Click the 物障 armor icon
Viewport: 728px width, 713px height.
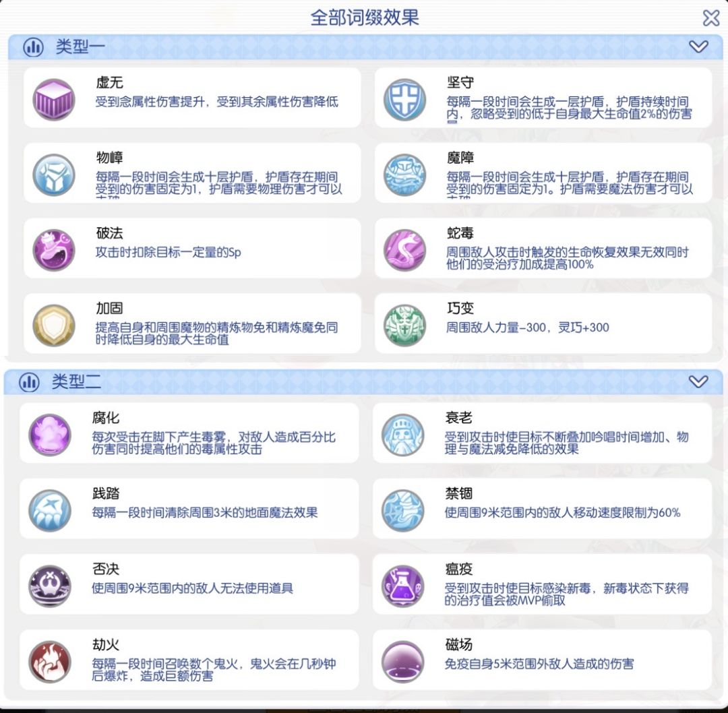tap(54, 175)
